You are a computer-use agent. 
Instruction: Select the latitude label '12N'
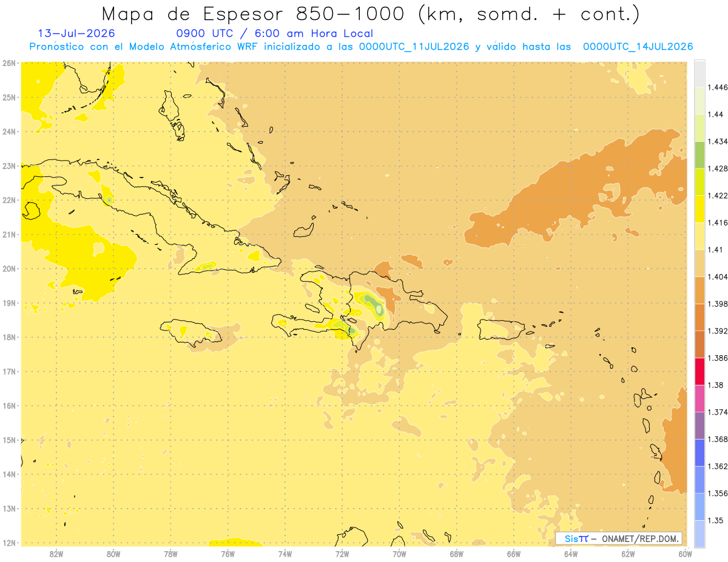[9, 543]
